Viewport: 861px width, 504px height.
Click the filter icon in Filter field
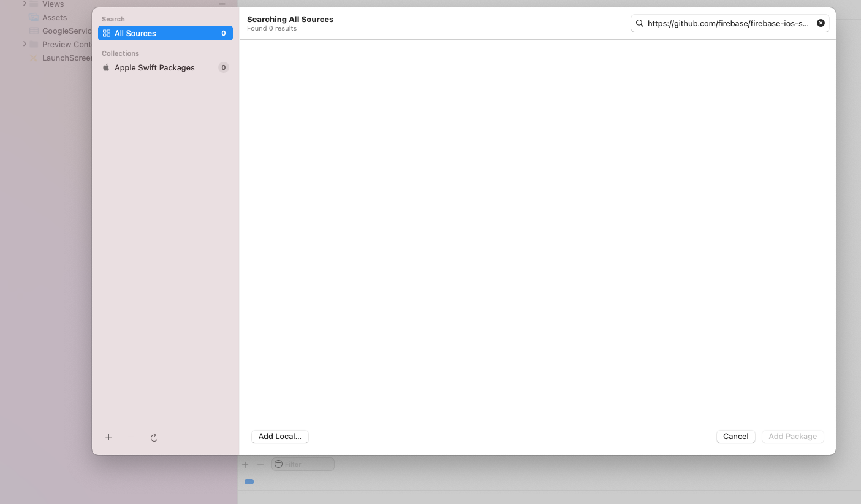click(x=279, y=464)
